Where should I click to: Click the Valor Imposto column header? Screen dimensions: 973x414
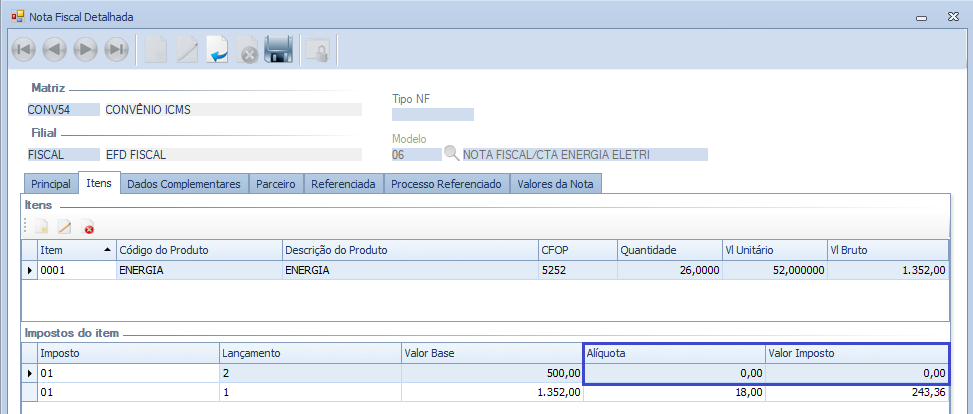pos(856,353)
